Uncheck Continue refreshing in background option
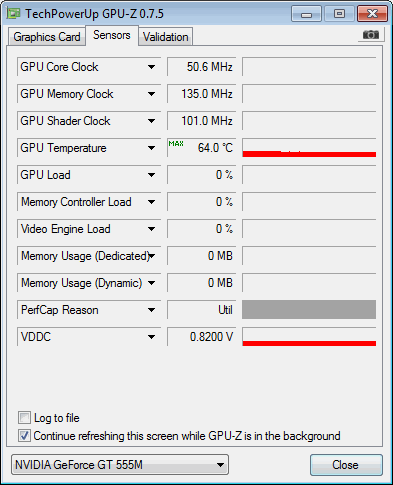 (x=24, y=436)
